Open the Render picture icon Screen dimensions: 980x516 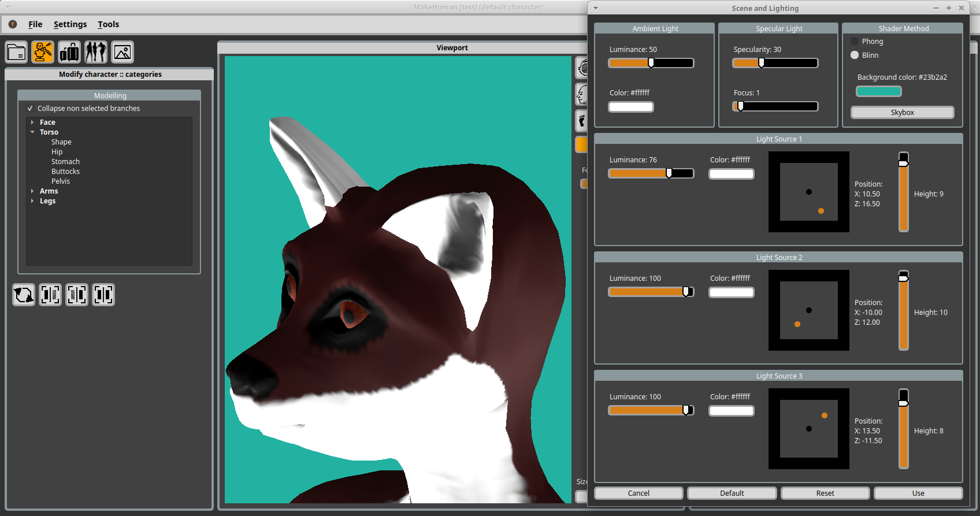(122, 52)
